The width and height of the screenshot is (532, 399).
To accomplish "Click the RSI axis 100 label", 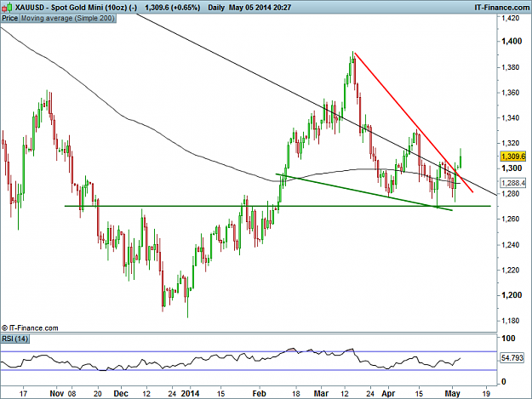I will (x=508, y=339).
